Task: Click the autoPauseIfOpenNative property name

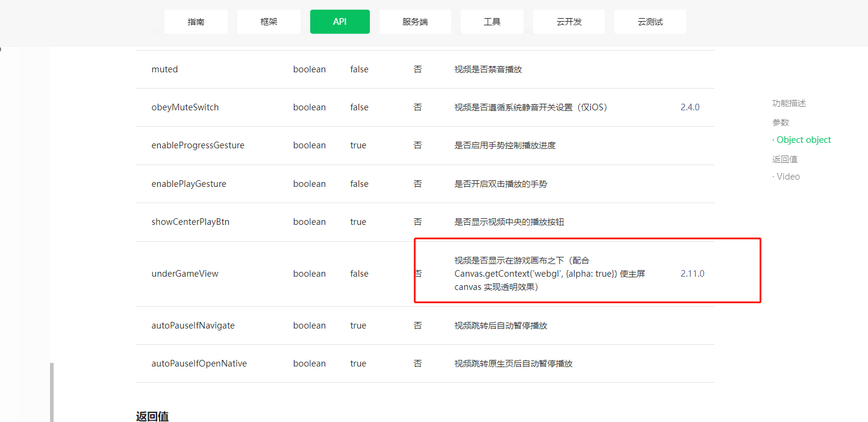Action: point(199,364)
